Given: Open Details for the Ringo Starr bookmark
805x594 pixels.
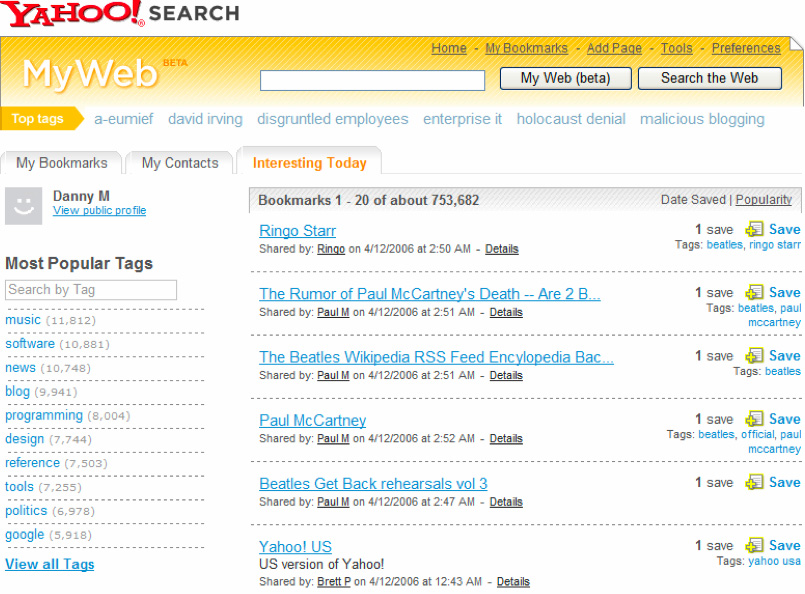Looking at the screenshot, I should tap(502, 249).
